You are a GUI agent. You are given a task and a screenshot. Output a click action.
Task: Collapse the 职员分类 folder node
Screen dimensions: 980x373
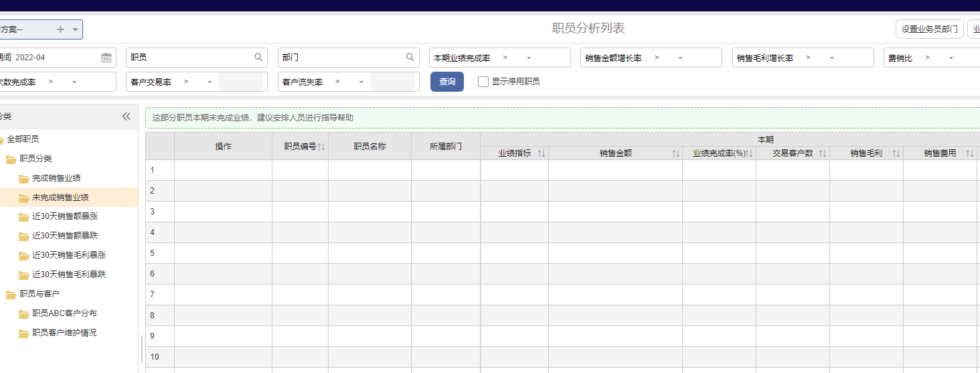point(11,159)
